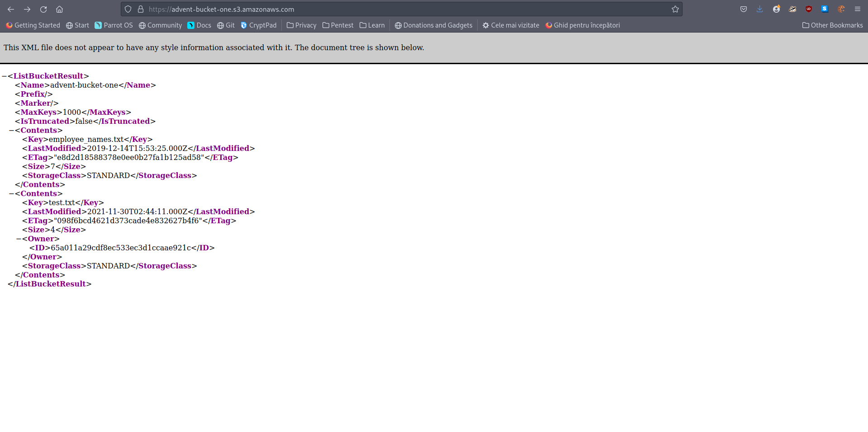Image resolution: width=868 pixels, height=432 pixels.
Task: Open the Firefox account icon
Action: (x=776, y=9)
